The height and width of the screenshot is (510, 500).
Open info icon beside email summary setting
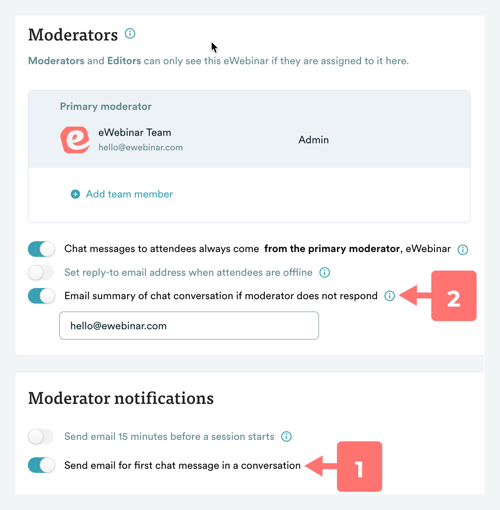pyautogui.click(x=389, y=296)
